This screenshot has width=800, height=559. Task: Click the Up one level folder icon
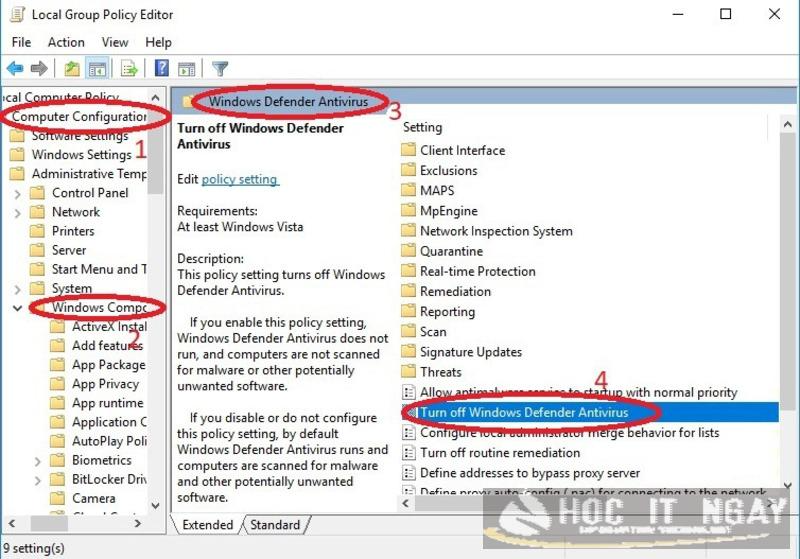(x=71, y=68)
